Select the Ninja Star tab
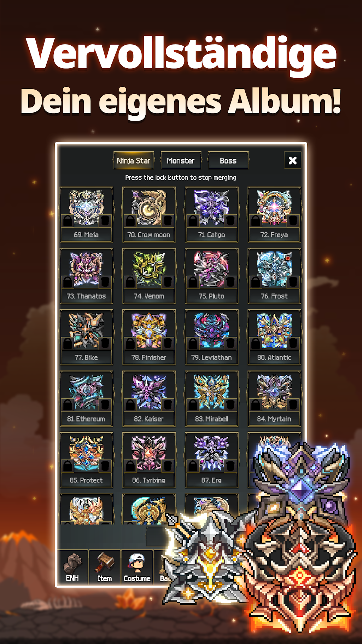This screenshot has height=644, width=362. (134, 161)
